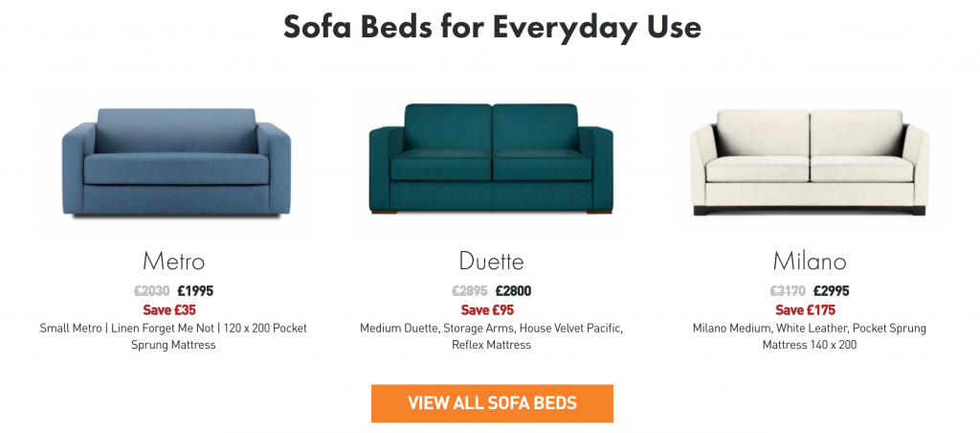Click the Save £175 label
980x433 pixels.
pyautogui.click(x=805, y=309)
